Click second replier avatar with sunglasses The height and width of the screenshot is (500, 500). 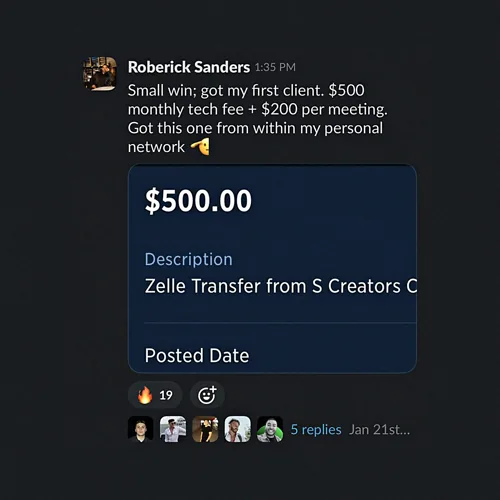tap(173, 429)
